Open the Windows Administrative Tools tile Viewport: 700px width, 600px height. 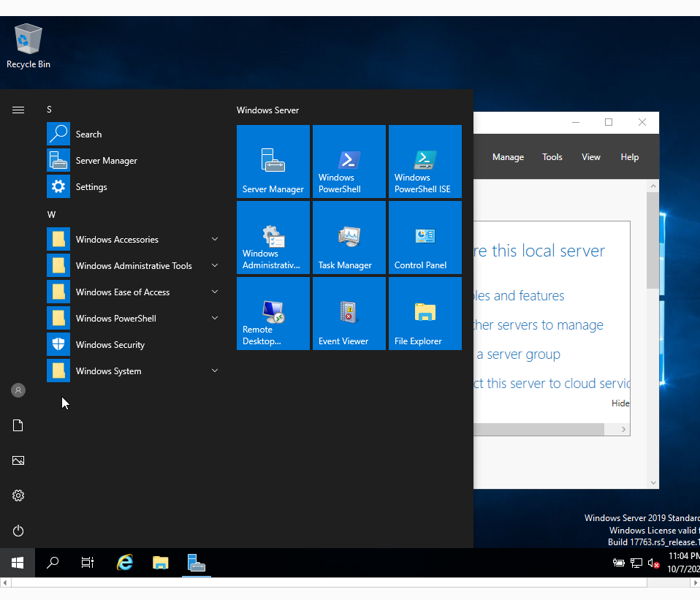tap(273, 237)
